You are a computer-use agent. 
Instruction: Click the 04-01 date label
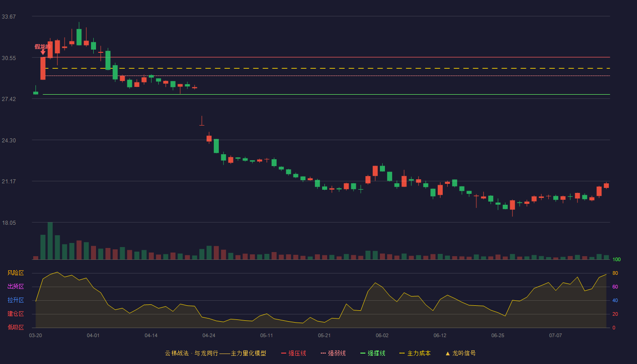click(93, 335)
